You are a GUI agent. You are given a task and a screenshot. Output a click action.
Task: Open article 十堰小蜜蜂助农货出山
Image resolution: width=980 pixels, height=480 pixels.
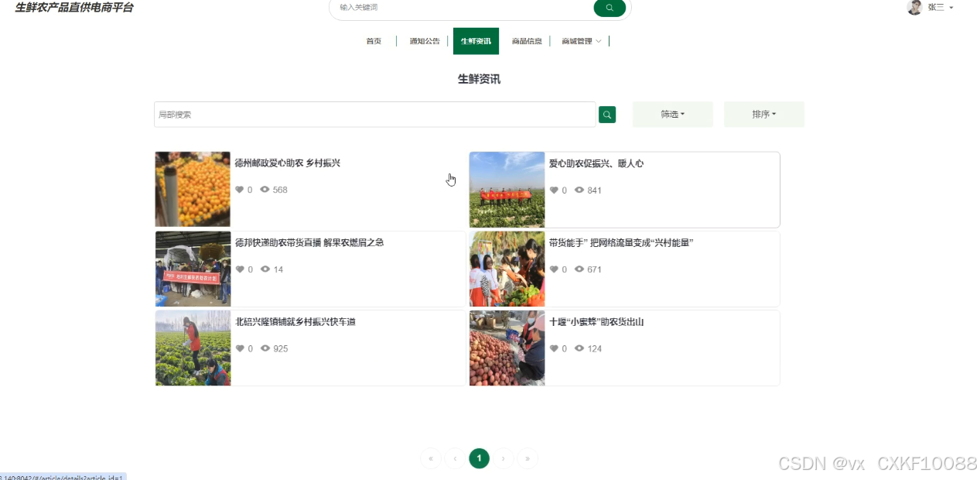[x=596, y=322]
